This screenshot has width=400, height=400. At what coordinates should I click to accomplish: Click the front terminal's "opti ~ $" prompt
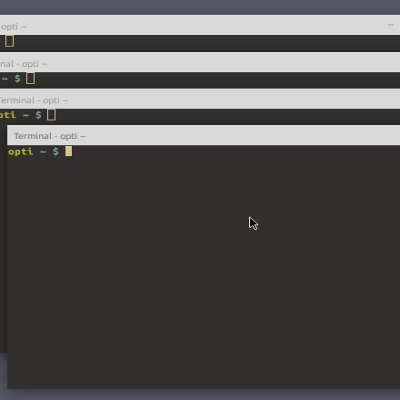pyautogui.click(x=33, y=152)
